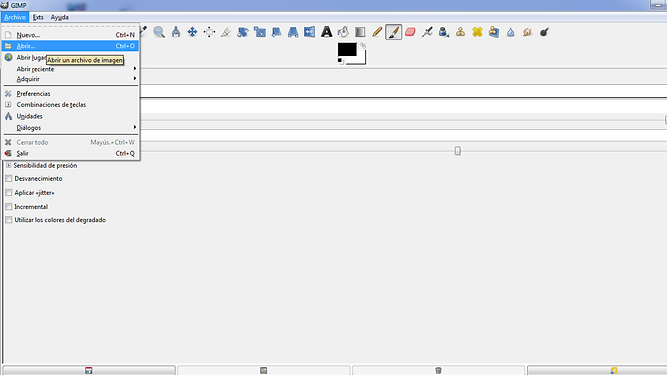
Task: Select the Zoom magnifier tool
Action: (x=159, y=32)
